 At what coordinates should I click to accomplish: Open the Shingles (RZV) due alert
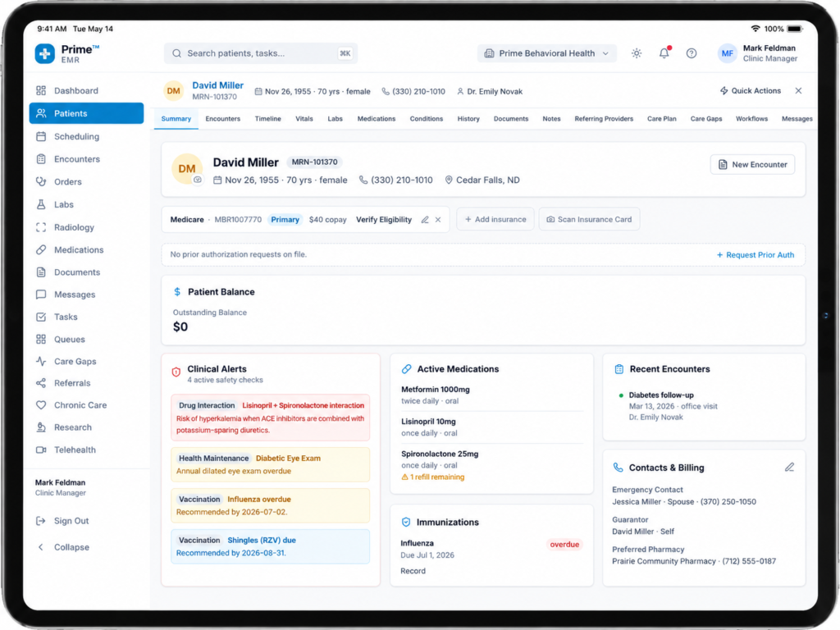(x=271, y=546)
